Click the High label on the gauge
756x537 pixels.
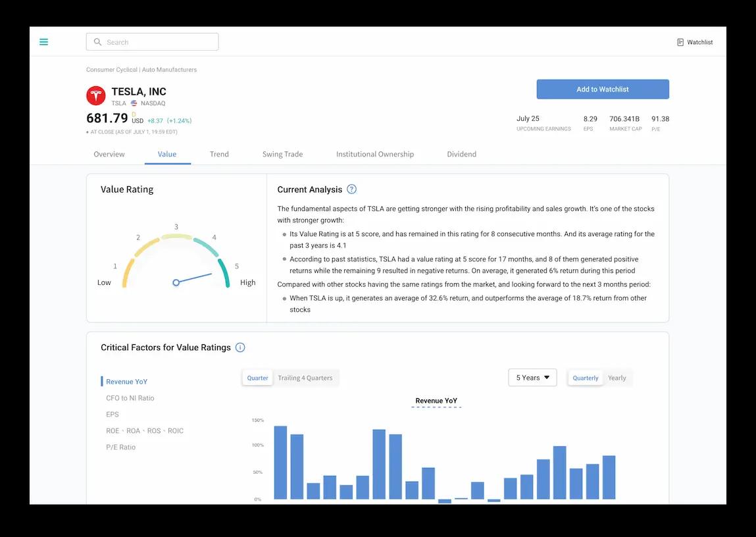248,282
